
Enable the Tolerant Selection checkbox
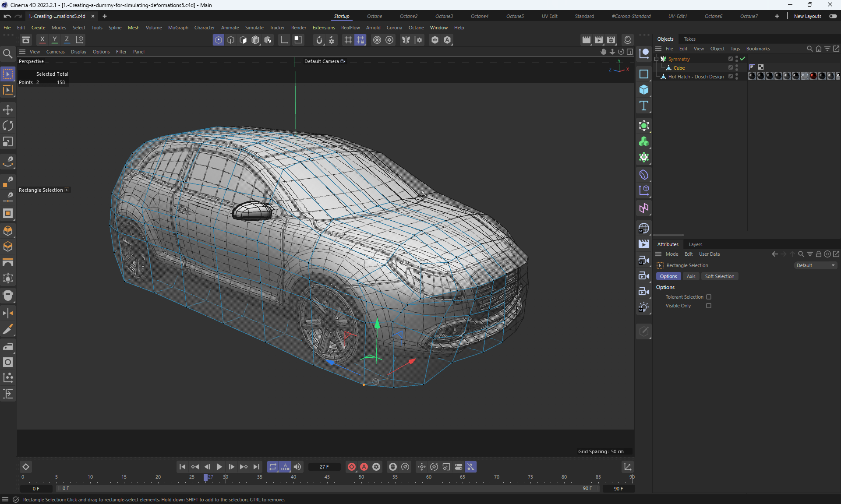coord(708,297)
